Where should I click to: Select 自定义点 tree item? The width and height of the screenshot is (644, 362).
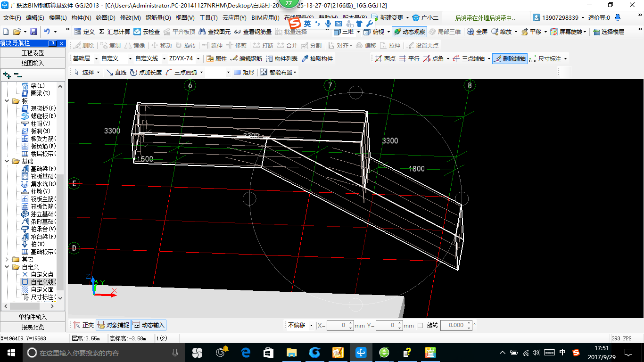coord(38,274)
